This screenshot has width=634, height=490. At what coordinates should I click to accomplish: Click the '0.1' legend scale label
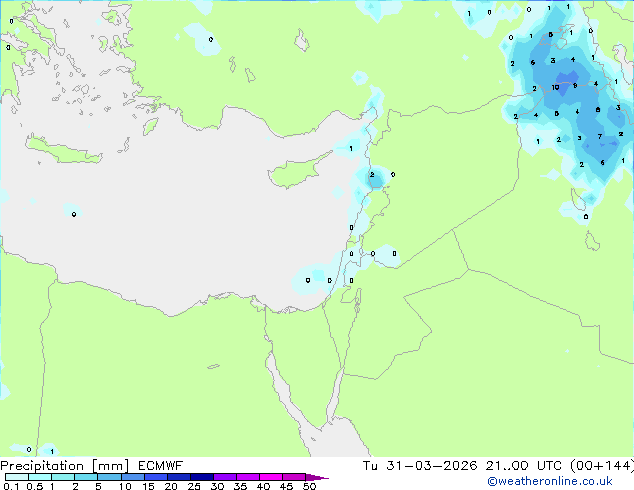coord(11,486)
